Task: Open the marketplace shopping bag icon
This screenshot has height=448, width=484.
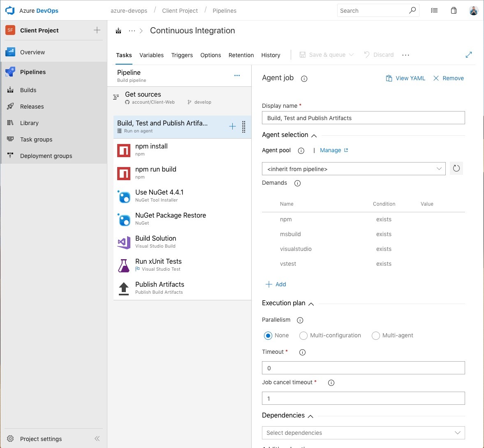Action: point(454,11)
